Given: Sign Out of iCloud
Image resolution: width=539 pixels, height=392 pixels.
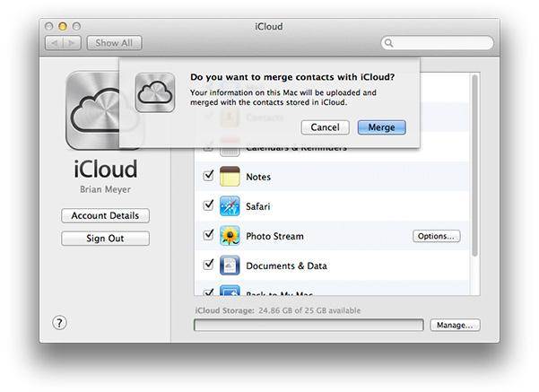Looking at the screenshot, I should (x=105, y=239).
